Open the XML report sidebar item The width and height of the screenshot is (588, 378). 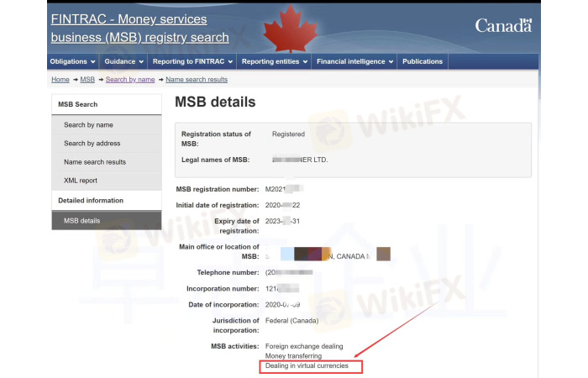[81, 181]
